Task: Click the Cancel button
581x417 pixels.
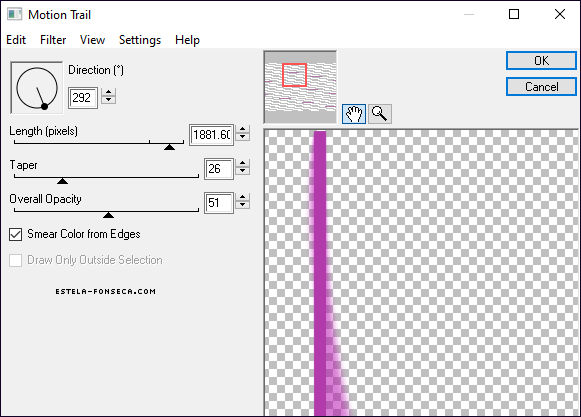Action: click(x=541, y=87)
